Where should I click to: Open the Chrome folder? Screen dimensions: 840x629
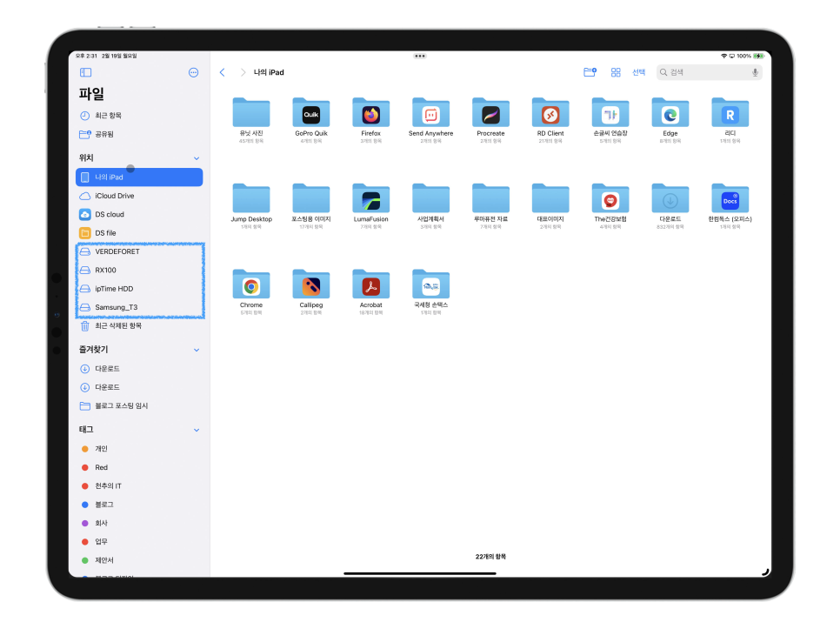tap(251, 292)
